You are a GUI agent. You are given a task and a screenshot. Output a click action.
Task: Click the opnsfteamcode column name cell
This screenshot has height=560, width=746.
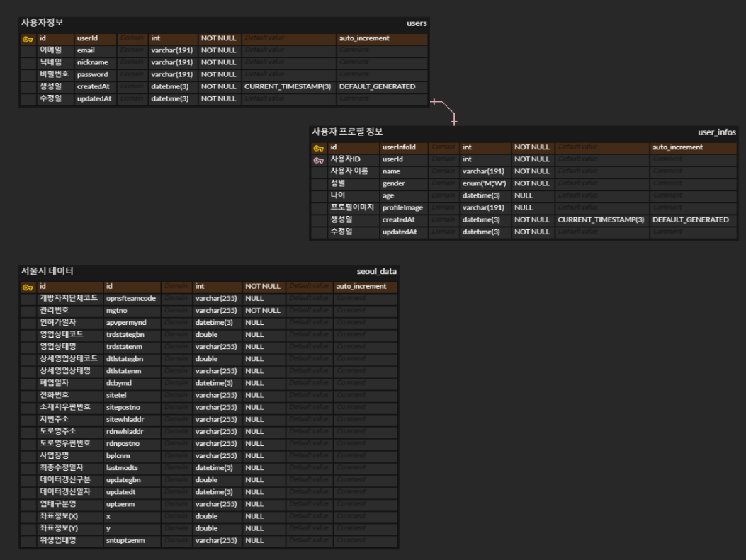tap(132, 299)
